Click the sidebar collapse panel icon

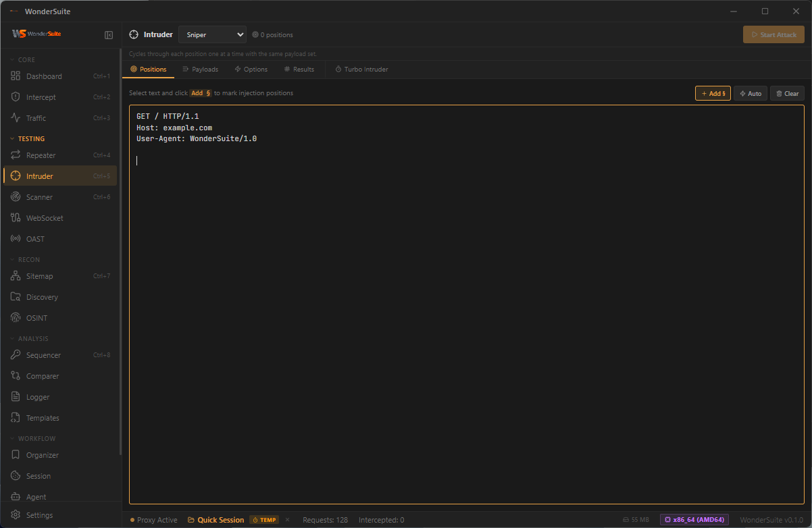coord(109,34)
